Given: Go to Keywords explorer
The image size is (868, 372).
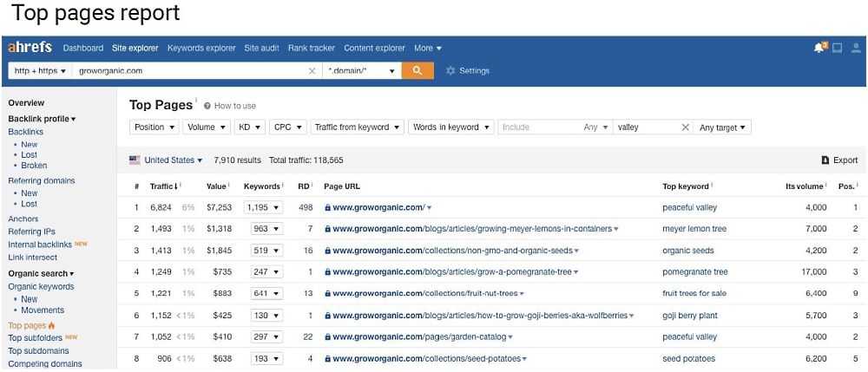Looking at the screenshot, I should pos(201,48).
